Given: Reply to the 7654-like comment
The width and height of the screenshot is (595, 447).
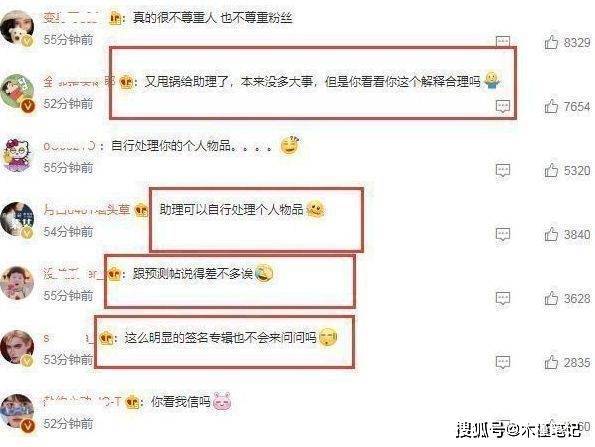Looking at the screenshot, I should 503,106.
